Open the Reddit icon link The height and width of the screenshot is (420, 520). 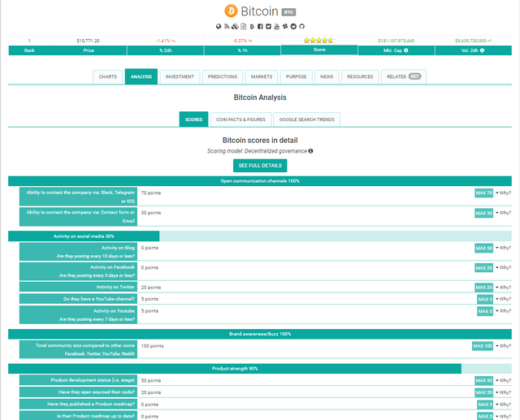tap(293, 27)
